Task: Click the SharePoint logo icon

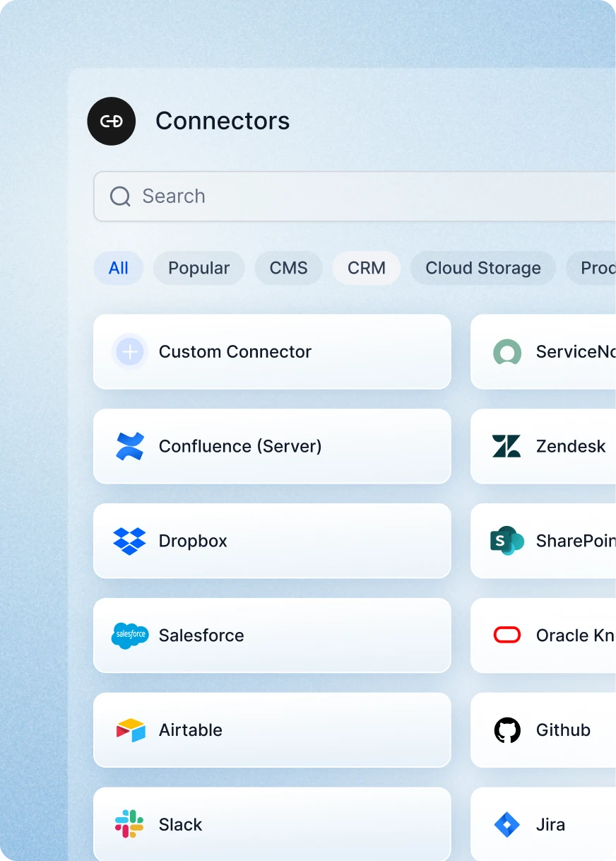Action: (x=507, y=541)
